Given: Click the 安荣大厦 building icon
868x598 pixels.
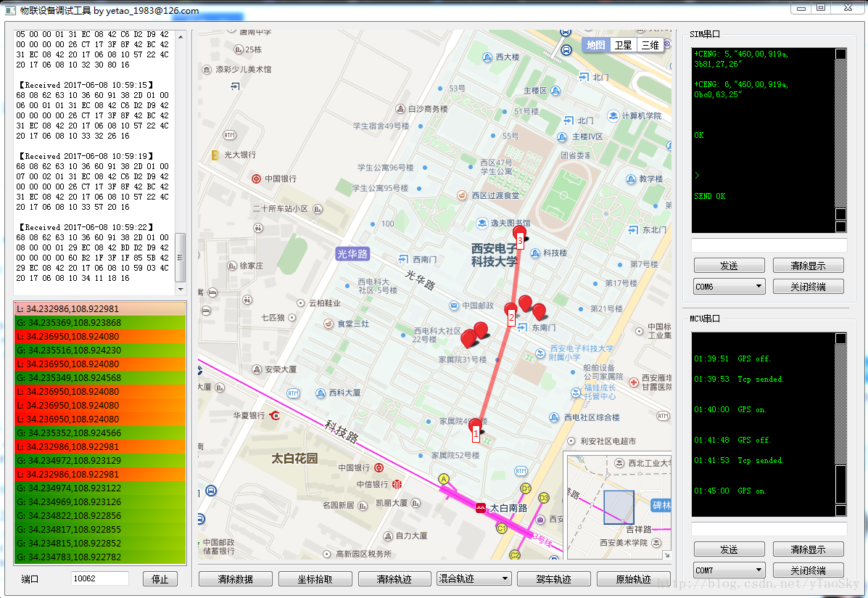Looking at the screenshot, I should coord(257,369).
